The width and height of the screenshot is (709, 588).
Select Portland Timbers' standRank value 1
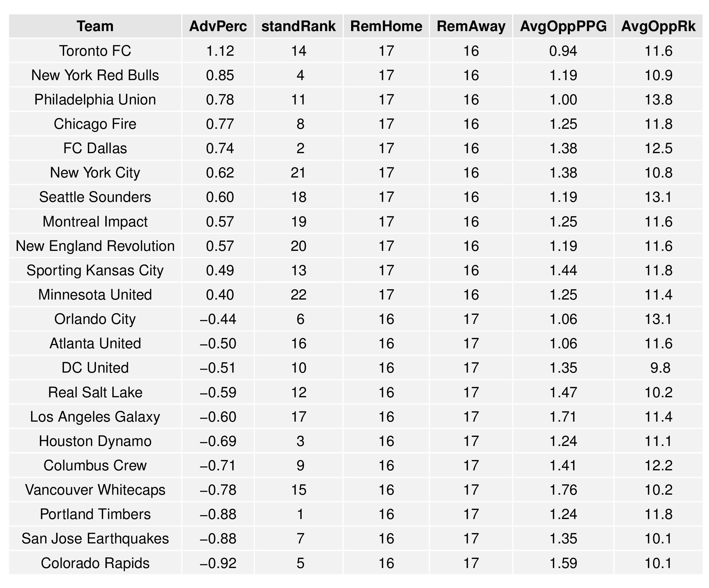pyautogui.click(x=300, y=514)
